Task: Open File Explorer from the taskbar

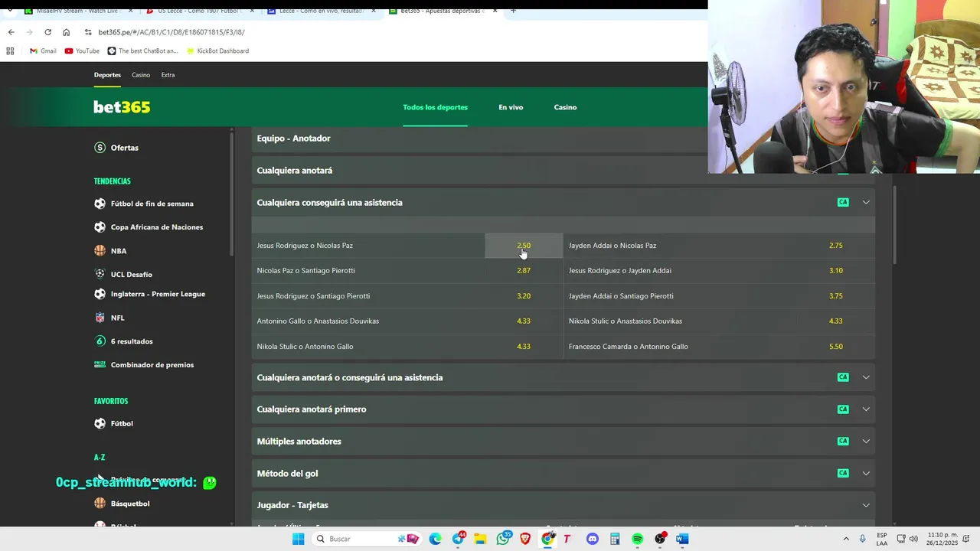Action: (480, 539)
